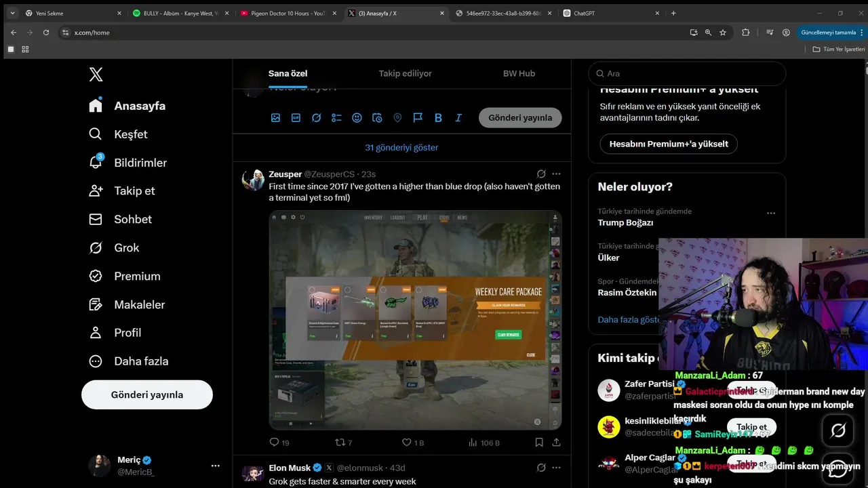Open Zafer Partisi suggested account
The image size is (868, 488).
point(649,384)
